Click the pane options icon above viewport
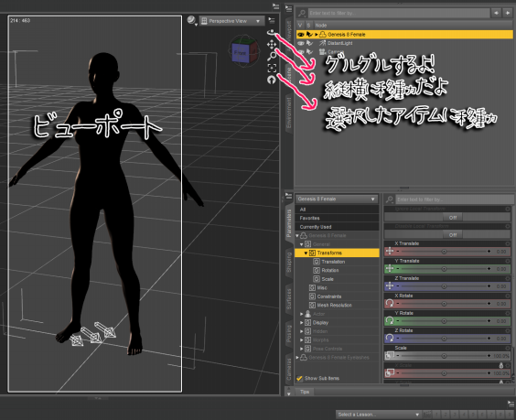This screenshot has height=420, width=516. pos(275,6)
